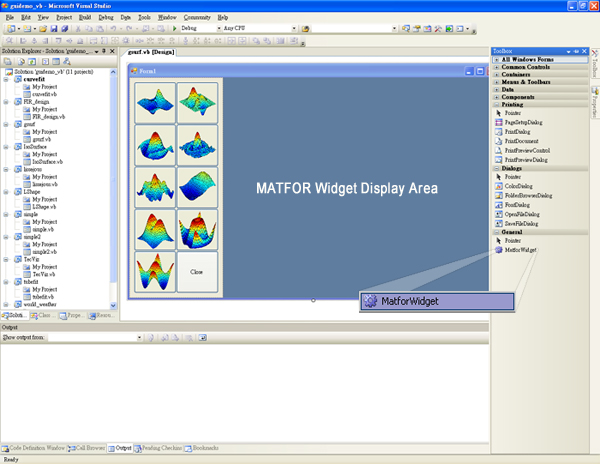Click View Code icon in Solution Explorer toolbar
This screenshot has width=600, height=464.
point(46,62)
